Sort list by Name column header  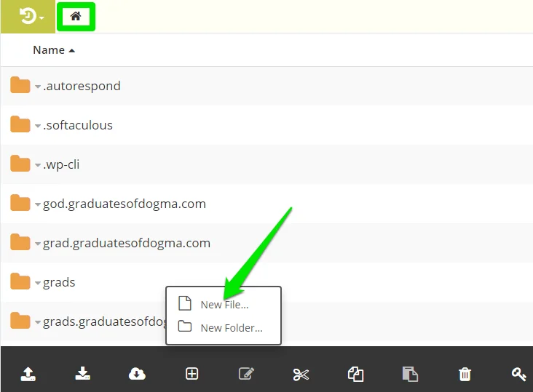click(54, 50)
